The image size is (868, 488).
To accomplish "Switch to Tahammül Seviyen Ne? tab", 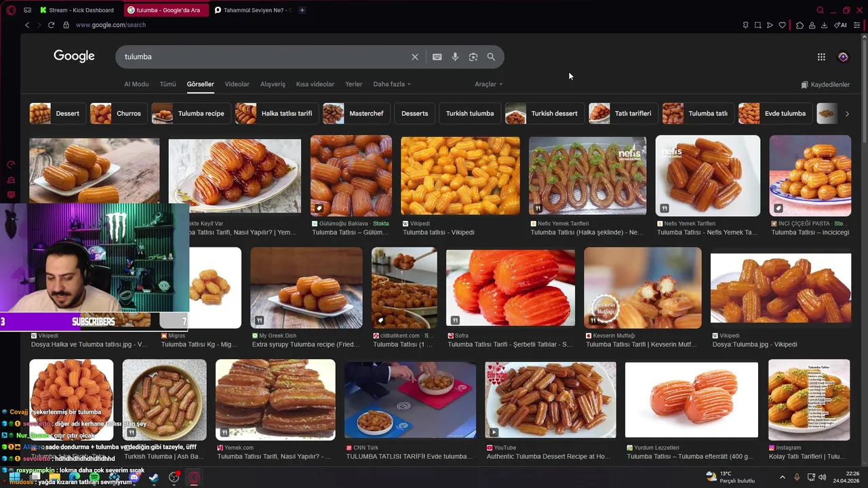I will click(252, 10).
